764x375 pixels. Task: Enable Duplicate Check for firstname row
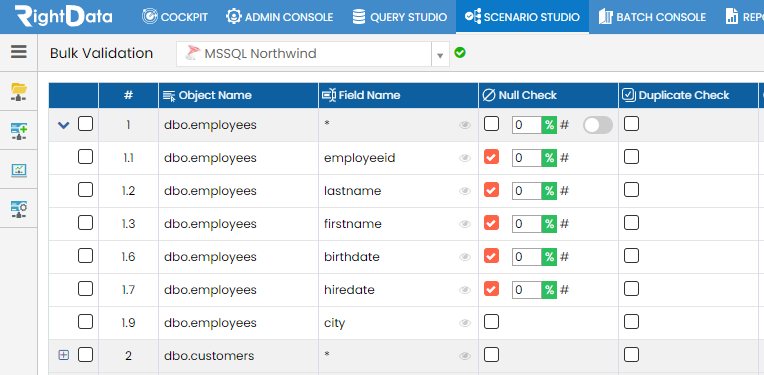click(631, 223)
